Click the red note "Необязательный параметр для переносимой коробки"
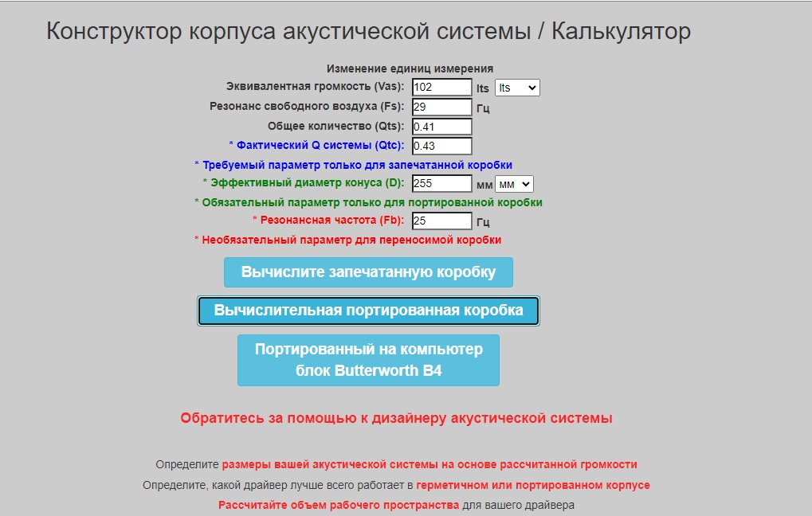Screen dimensions: 812x516 pyautogui.click(x=347, y=240)
